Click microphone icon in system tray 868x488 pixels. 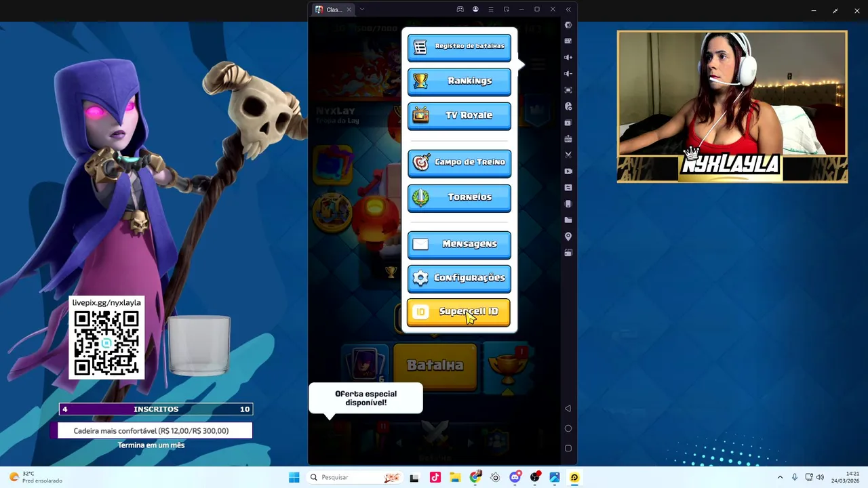click(795, 477)
